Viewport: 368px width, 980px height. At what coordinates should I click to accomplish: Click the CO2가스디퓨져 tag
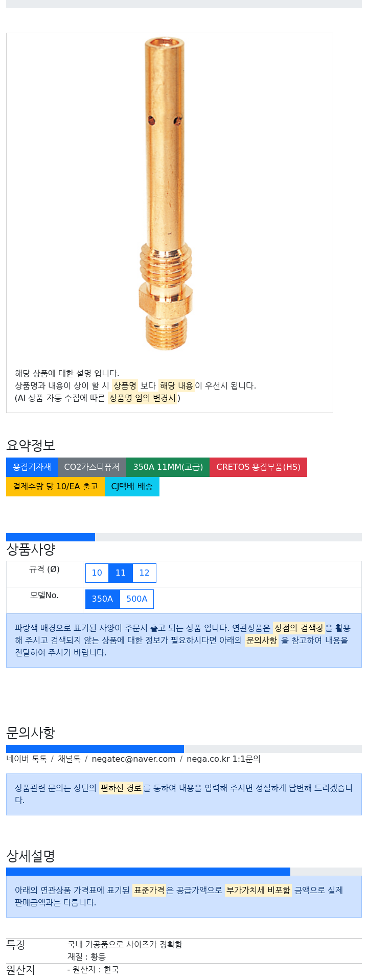[x=92, y=467]
